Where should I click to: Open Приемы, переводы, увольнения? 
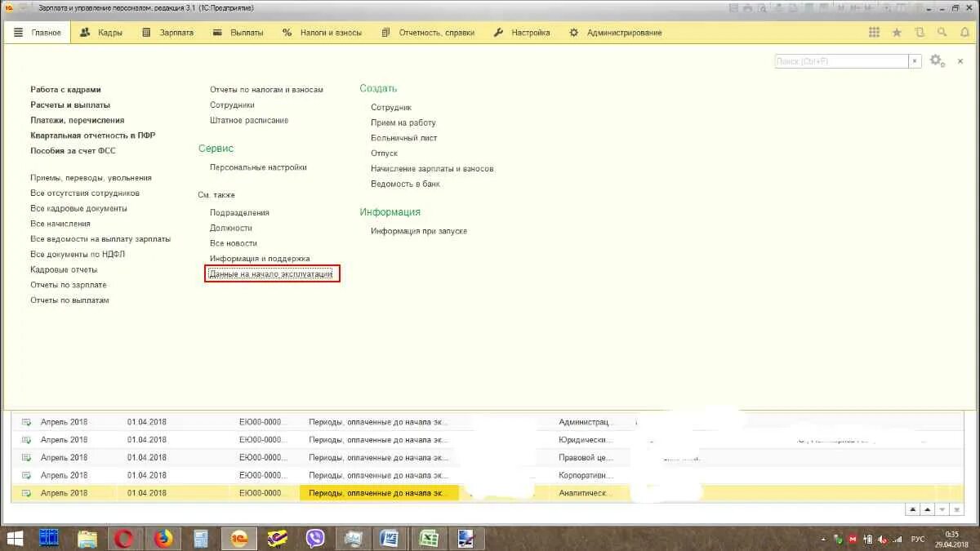91,178
